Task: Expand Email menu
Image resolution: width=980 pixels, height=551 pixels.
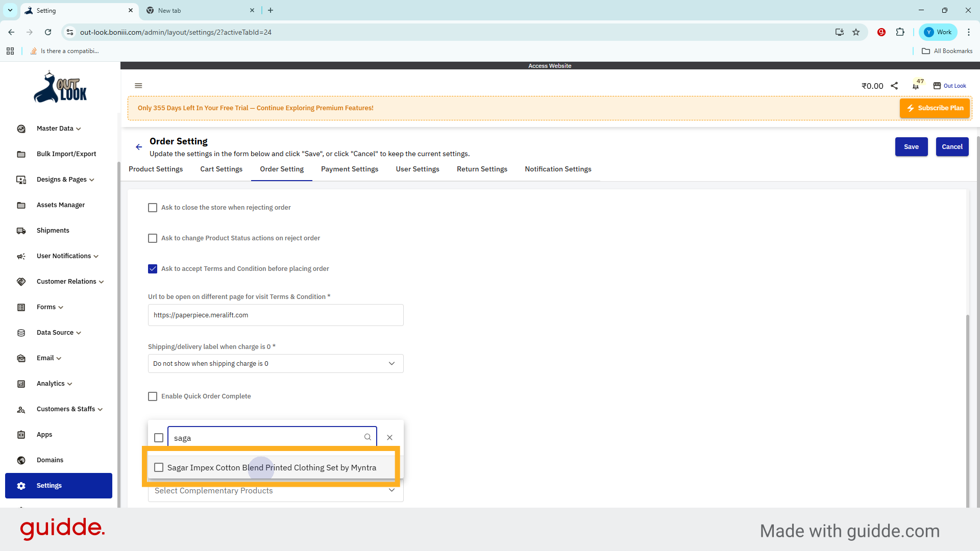Action: click(59, 359)
